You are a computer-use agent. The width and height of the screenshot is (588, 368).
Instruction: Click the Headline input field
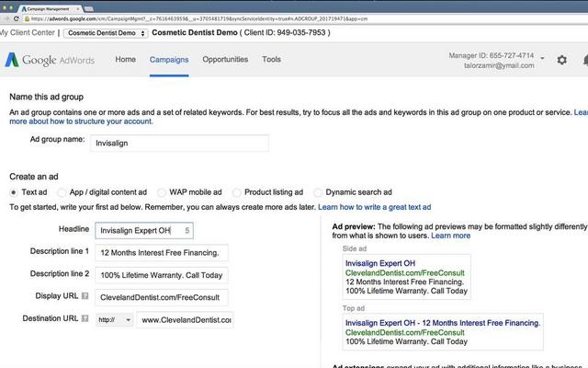point(144,231)
